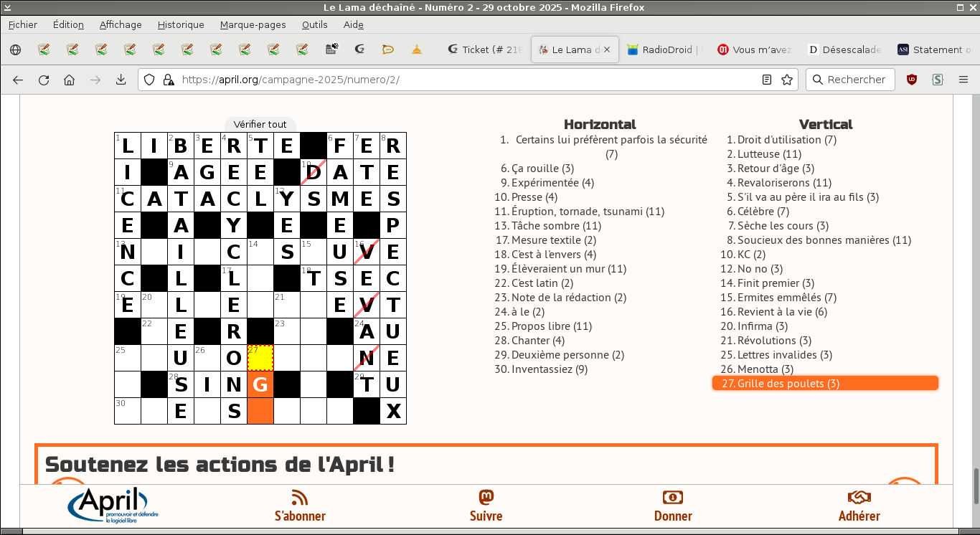Click the Mastodon Suivre icon
The height and width of the screenshot is (535, 980).
click(x=486, y=498)
